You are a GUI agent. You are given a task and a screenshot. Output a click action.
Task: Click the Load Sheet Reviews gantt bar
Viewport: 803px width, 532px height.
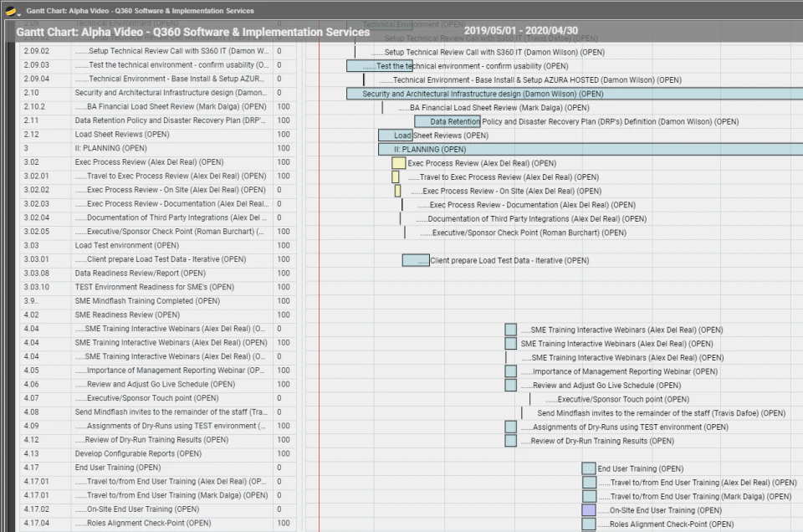pyautogui.click(x=396, y=136)
